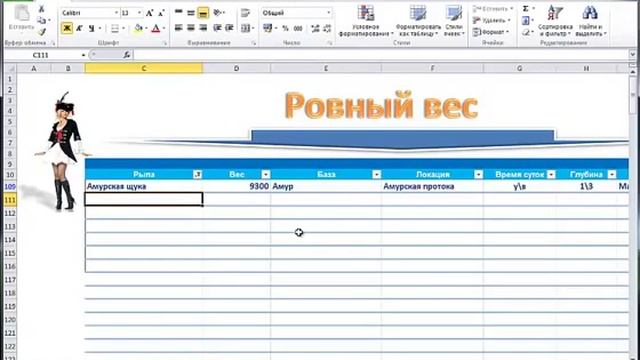This screenshot has width=640, height=360.
Task: Open Conditional Formatting (Условное форматирование)
Action: point(366,21)
